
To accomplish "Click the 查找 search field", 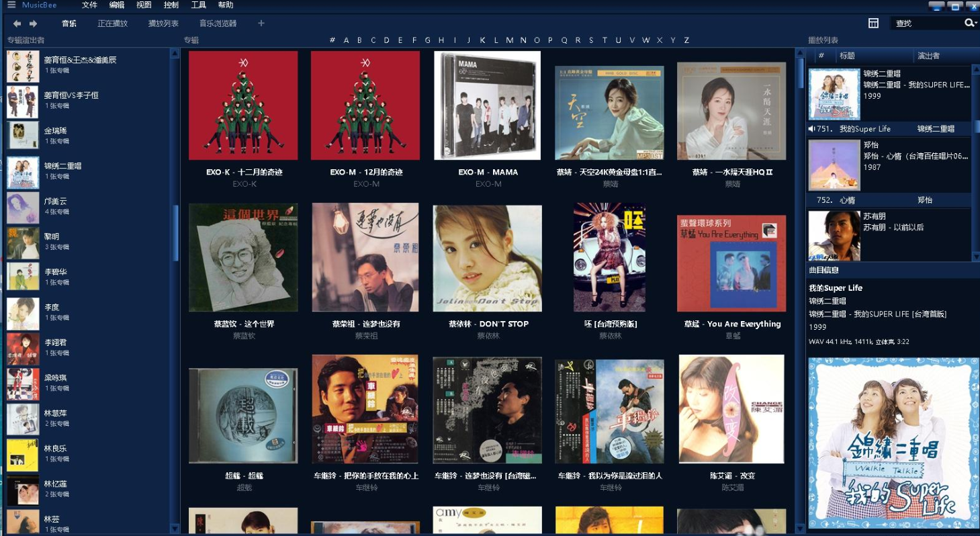I will tap(928, 24).
